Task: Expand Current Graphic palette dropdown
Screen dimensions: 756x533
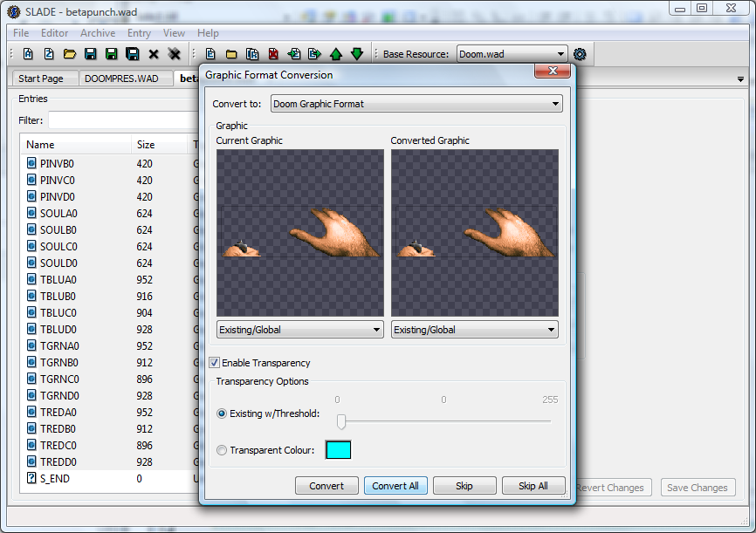Action: point(300,330)
